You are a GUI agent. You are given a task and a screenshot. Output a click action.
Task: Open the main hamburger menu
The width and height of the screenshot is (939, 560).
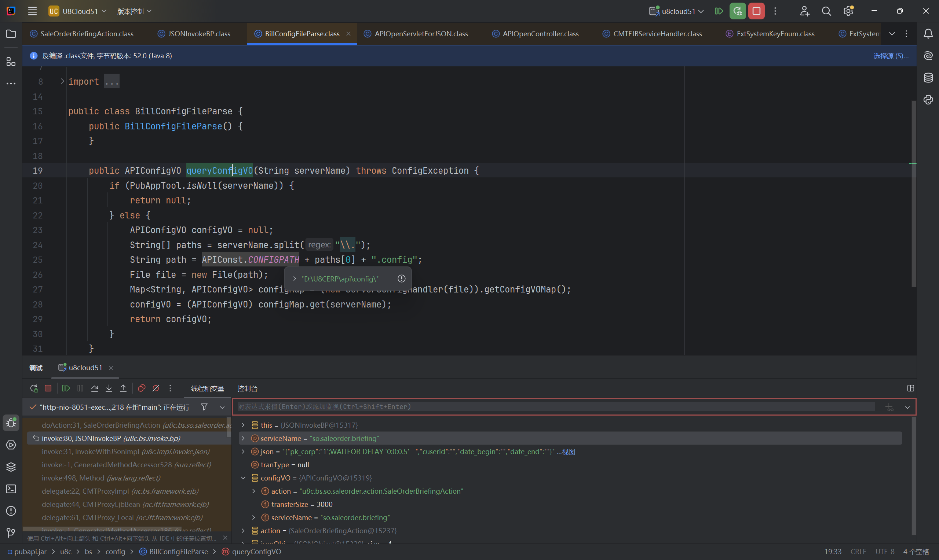click(x=33, y=11)
